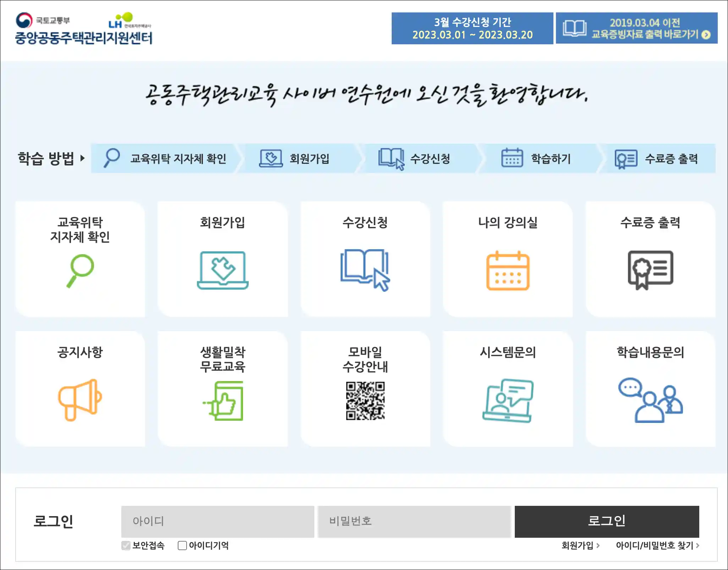Enable the 아이디기억 checkbox
Viewport: 728px width, 570px height.
[x=182, y=545]
